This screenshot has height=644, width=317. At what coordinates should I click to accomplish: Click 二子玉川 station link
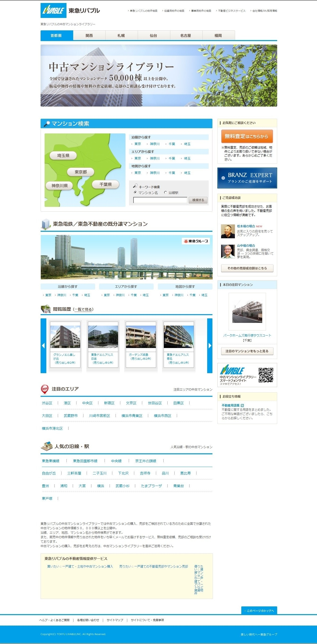tap(100, 473)
